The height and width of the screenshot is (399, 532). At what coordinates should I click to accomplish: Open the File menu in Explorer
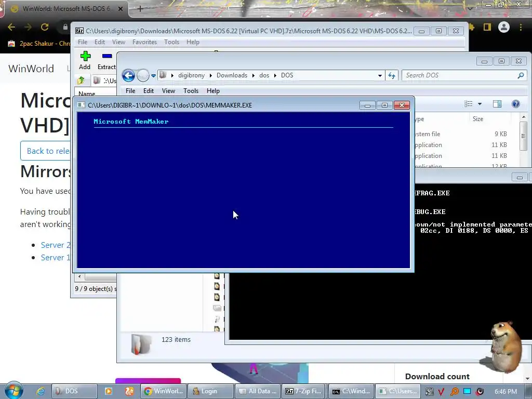point(130,90)
